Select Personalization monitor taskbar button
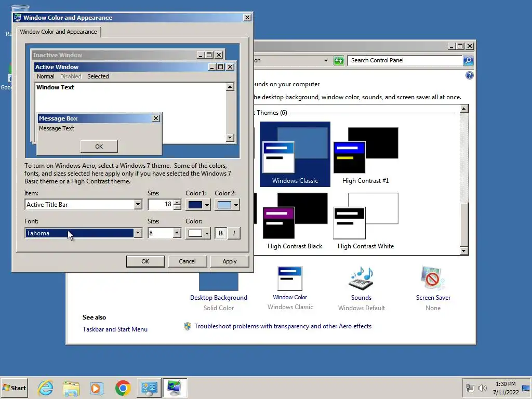 [x=175, y=388]
